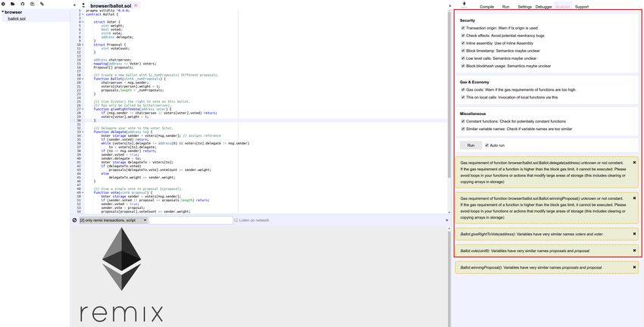Toggle Similar variable names check
This screenshot has width=644, height=327.
pos(463,129)
